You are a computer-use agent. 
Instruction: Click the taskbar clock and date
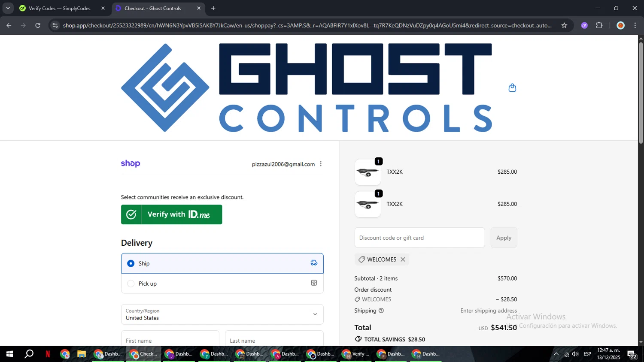(608, 354)
